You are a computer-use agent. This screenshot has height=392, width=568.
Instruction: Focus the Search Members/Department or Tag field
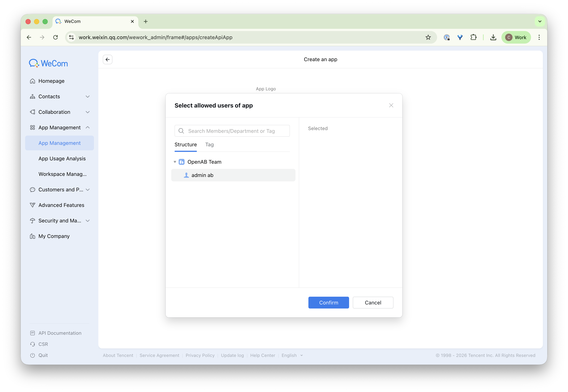click(232, 131)
